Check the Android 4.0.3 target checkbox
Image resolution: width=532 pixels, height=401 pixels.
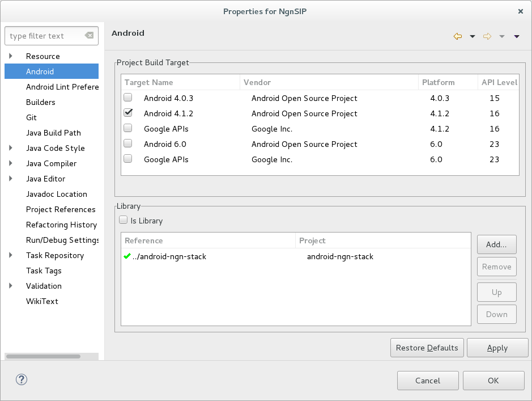[x=128, y=98]
